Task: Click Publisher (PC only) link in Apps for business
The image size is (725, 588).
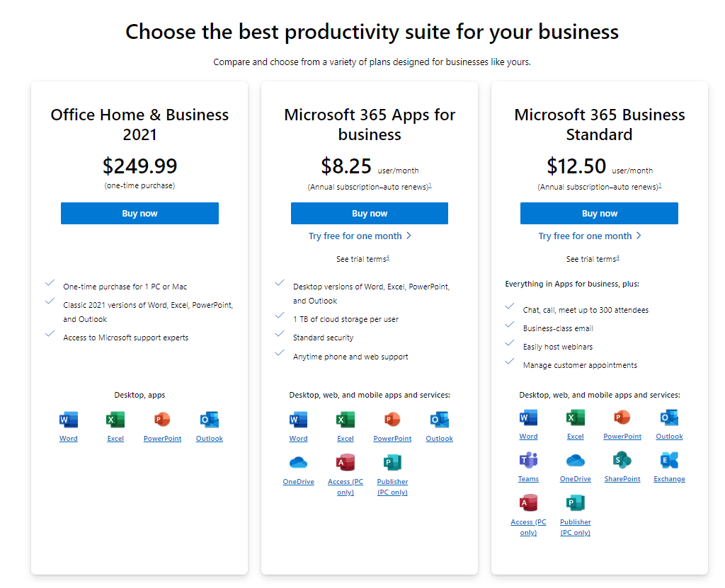Action: [392, 487]
